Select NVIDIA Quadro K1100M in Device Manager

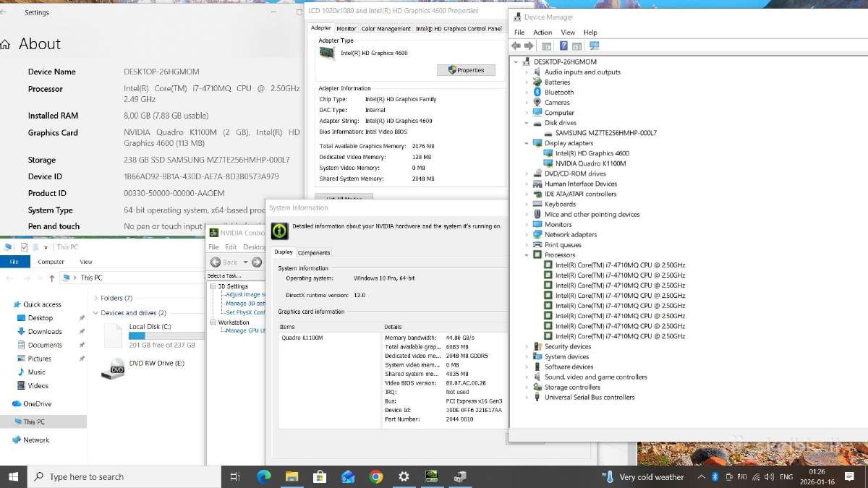[591, 163]
